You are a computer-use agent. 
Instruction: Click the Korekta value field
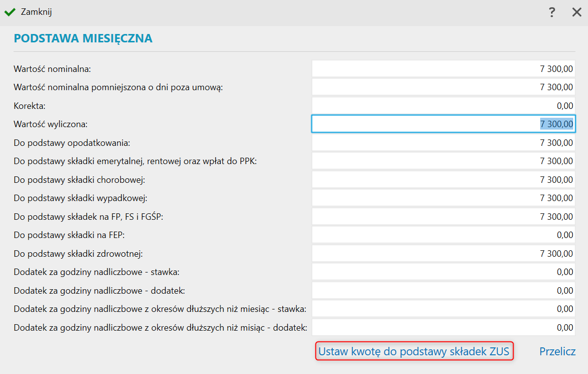click(x=443, y=105)
